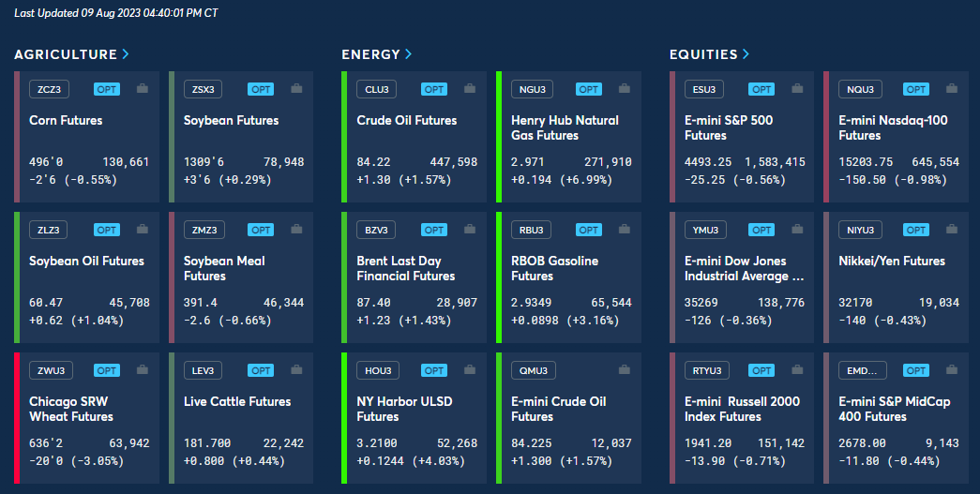
Task: Open the Crude Oil Futures title
Action: [x=407, y=121]
